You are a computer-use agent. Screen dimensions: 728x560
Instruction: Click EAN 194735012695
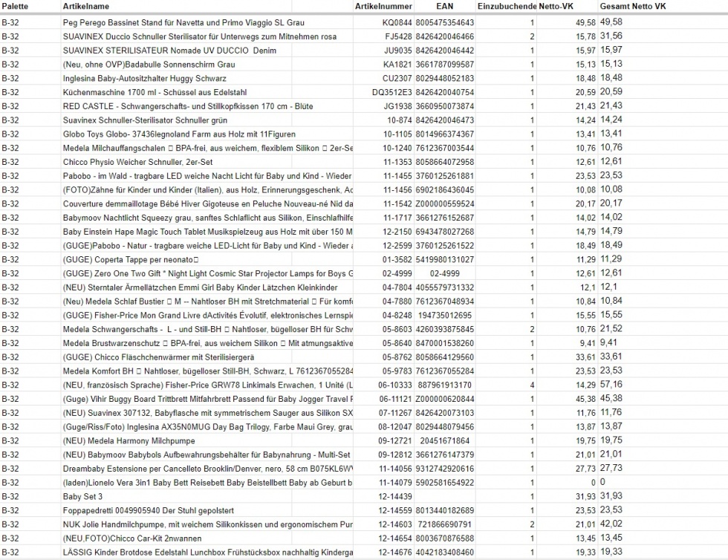445,316
